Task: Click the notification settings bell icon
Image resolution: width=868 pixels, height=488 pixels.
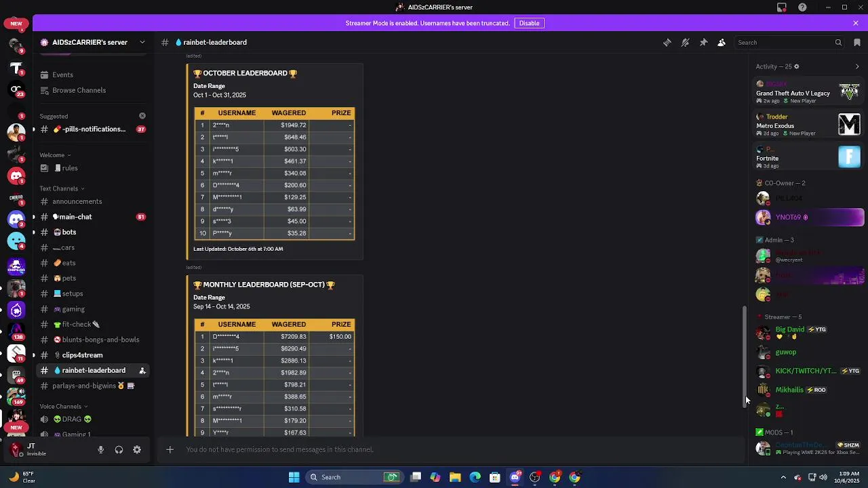Action: pos(686,42)
